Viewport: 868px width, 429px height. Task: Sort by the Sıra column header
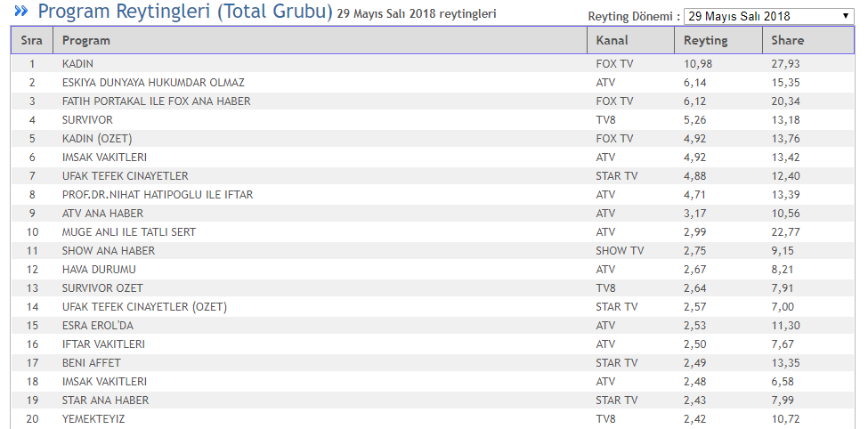31,41
